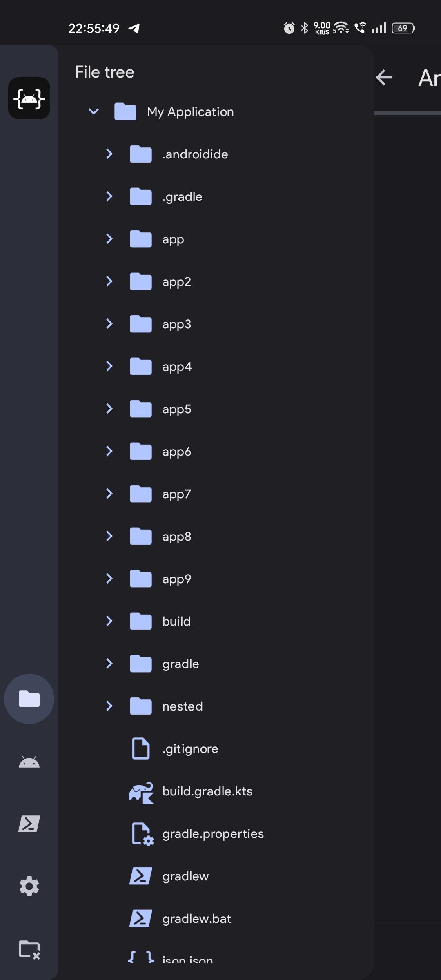Image resolution: width=441 pixels, height=980 pixels.
Task: Open preferences gear icon in sidebar
Action: click(29, 886)
